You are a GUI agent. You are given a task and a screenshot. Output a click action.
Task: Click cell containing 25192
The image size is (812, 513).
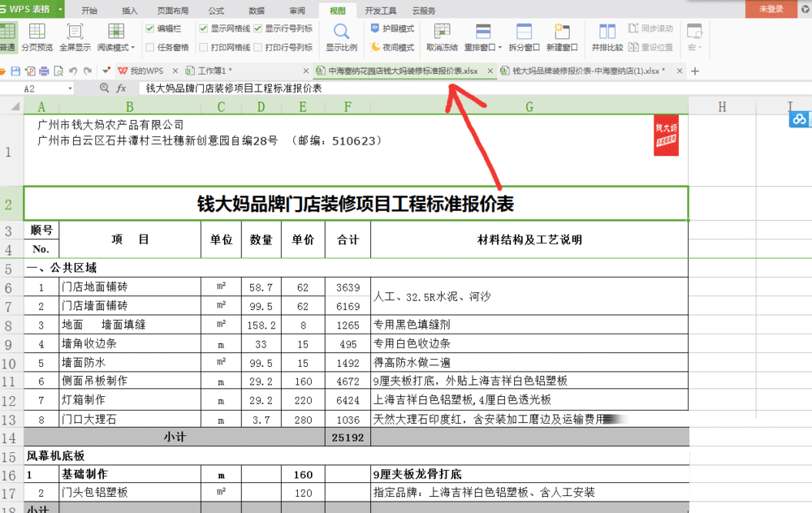pyautogui.click(x=348, y=438)
